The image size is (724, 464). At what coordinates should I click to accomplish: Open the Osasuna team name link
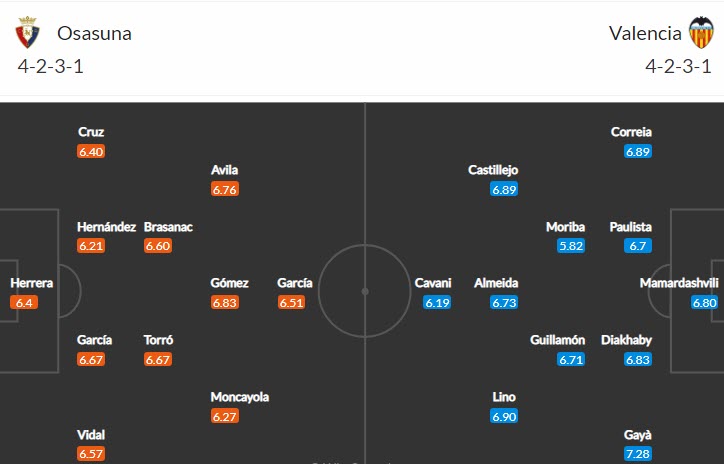click(x=94, y=33)
